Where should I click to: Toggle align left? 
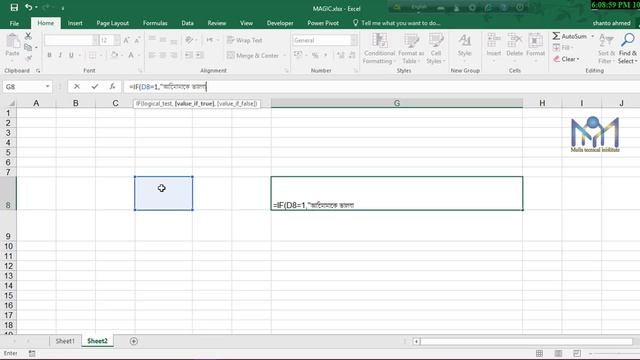pyautogui.click(x=152, y=55)
